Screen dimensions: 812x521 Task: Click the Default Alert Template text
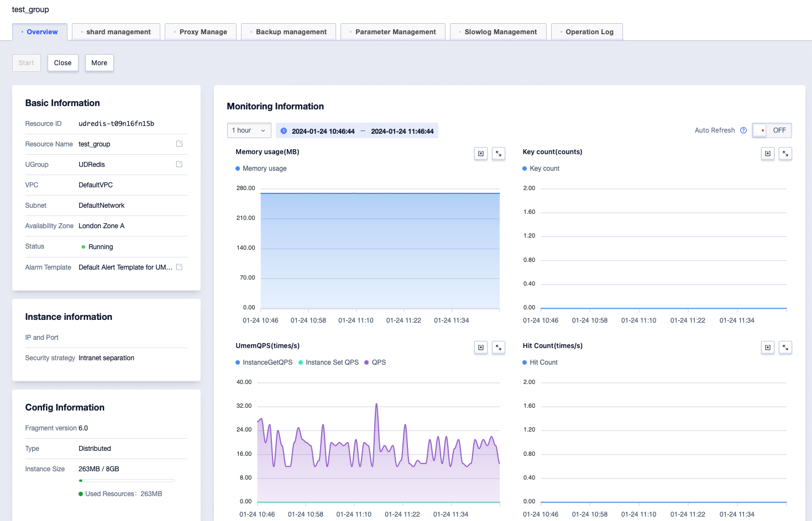[125, 267]
